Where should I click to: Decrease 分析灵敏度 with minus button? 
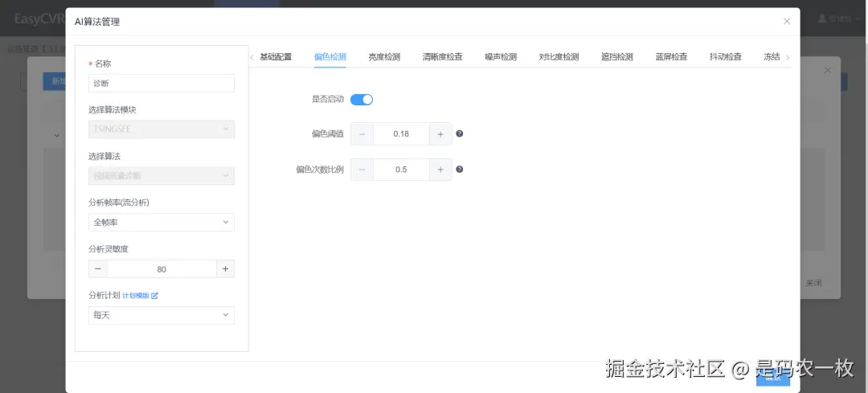(x=98, y=269)
